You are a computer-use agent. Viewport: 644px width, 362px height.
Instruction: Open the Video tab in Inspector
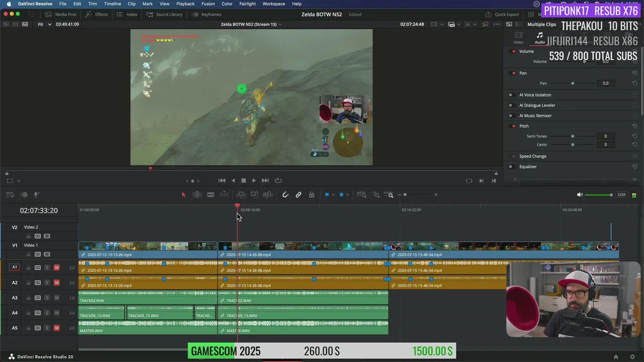518,38
